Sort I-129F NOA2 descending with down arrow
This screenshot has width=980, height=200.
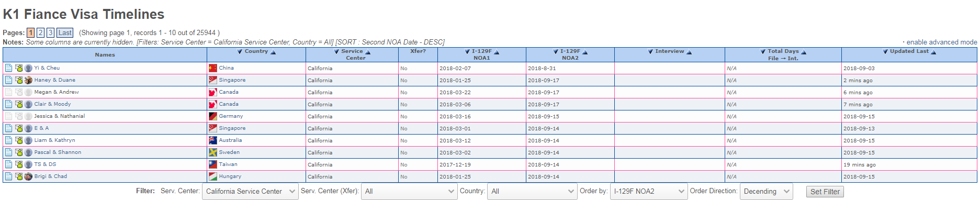click(x=556, y=52)
